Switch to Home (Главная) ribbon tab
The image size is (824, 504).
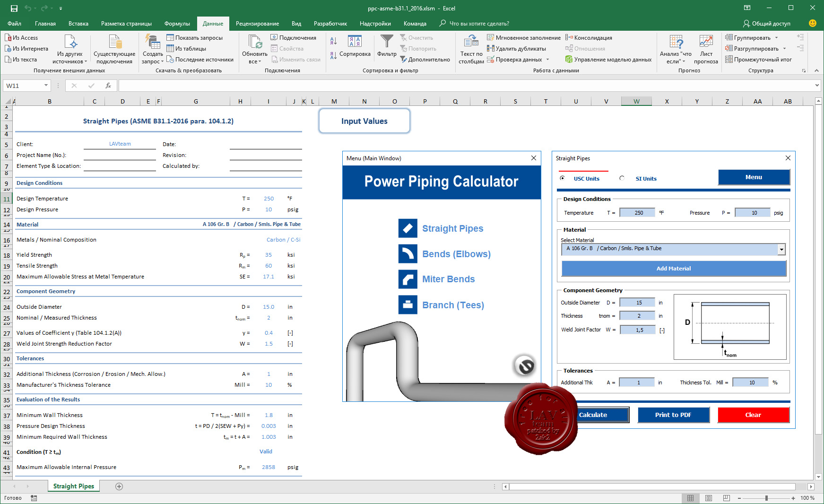(x=45, y=24)
